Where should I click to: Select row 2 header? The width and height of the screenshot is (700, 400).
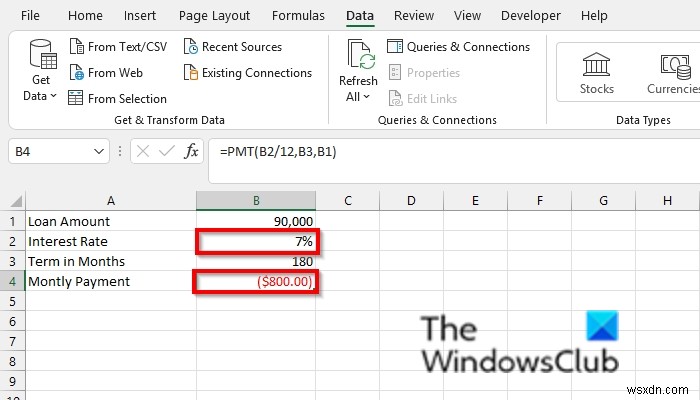12,241
